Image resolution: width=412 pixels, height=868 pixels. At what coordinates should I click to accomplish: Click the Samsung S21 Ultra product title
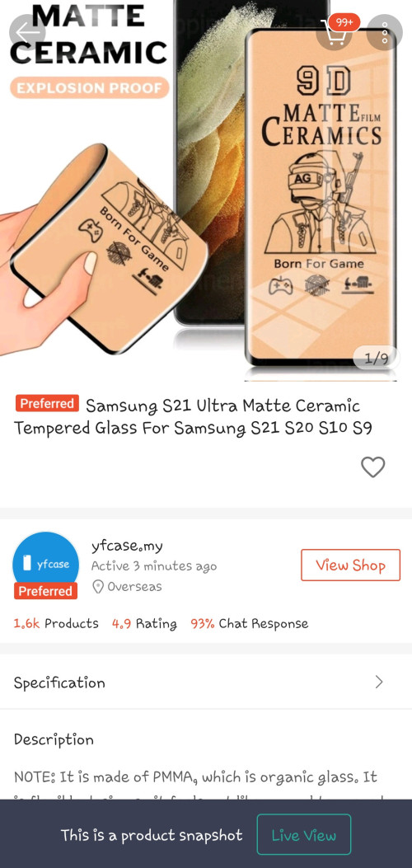pyautogui.click(x=193, y=417)
